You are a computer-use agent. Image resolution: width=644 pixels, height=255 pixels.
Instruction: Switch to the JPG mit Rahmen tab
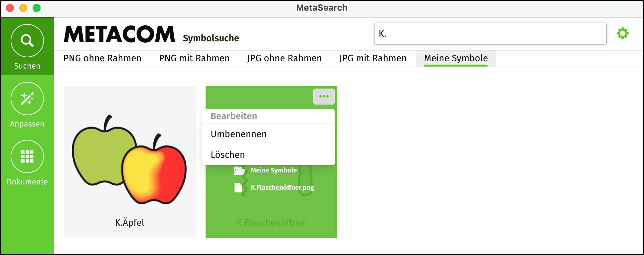[373, 58]
